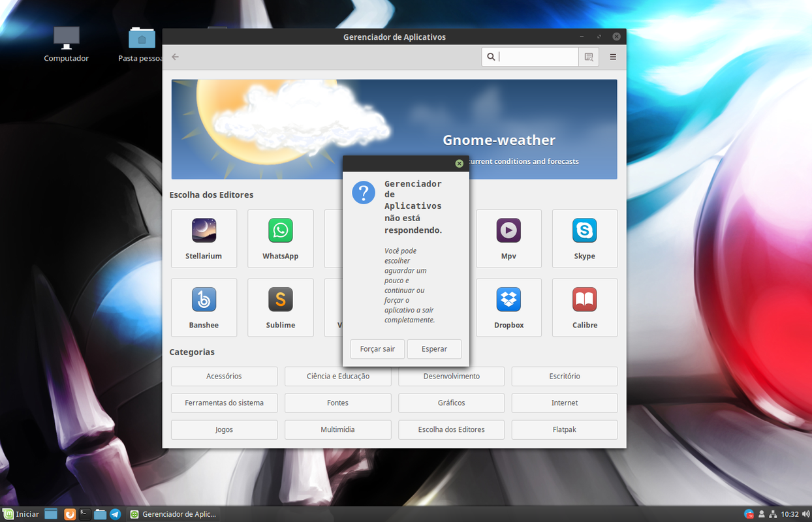Image resolution: width=812 pixels, height=522 pixels.
Task: Click the Gnome-weather featured banner
Action: click(x=394, y=129)
